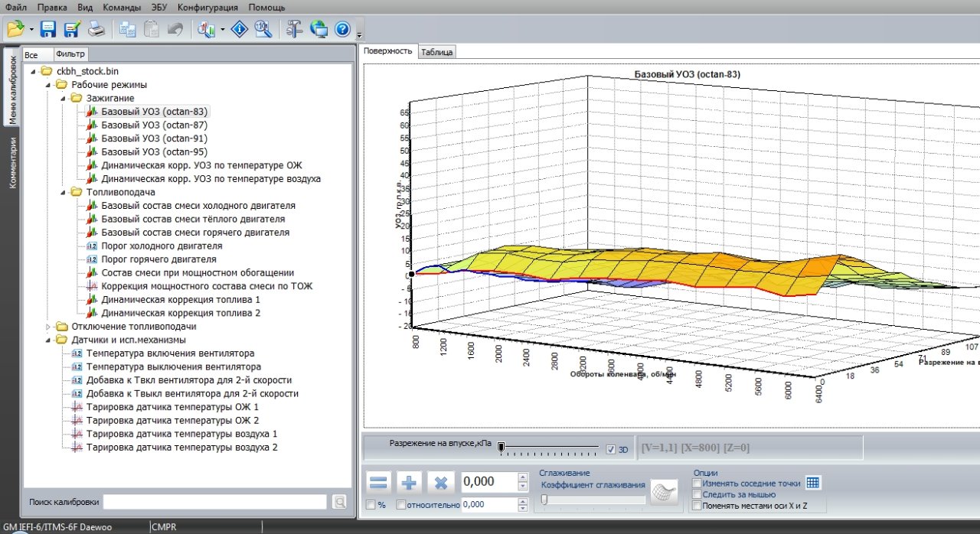The width and height of the screenshot is (980, 534).
Task: Open the wrench and hammer settings icon
Action: [295, 30]
